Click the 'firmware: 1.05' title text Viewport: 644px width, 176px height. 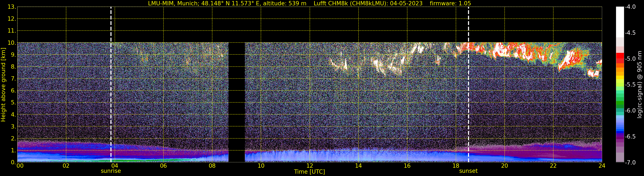coord(450,3)
